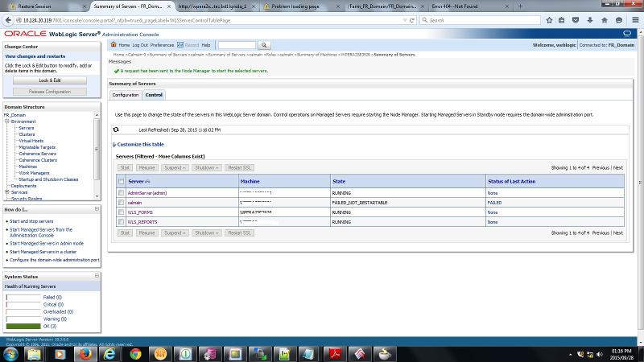Image resolution: width=644 pixels, height=362 pixels.
Task: Click the Home icon in console toolbar
Action: [114, 45]
